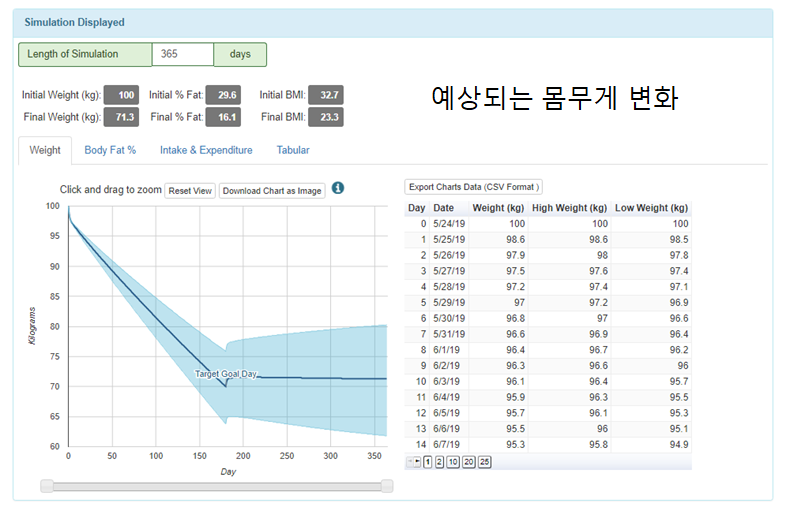Go to previous table page arrow
786x517 pixels.
click(410, 462)
